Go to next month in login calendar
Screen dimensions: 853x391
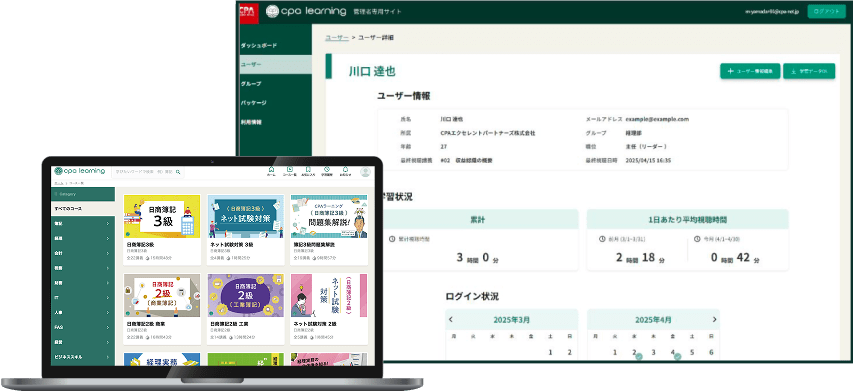714,319
